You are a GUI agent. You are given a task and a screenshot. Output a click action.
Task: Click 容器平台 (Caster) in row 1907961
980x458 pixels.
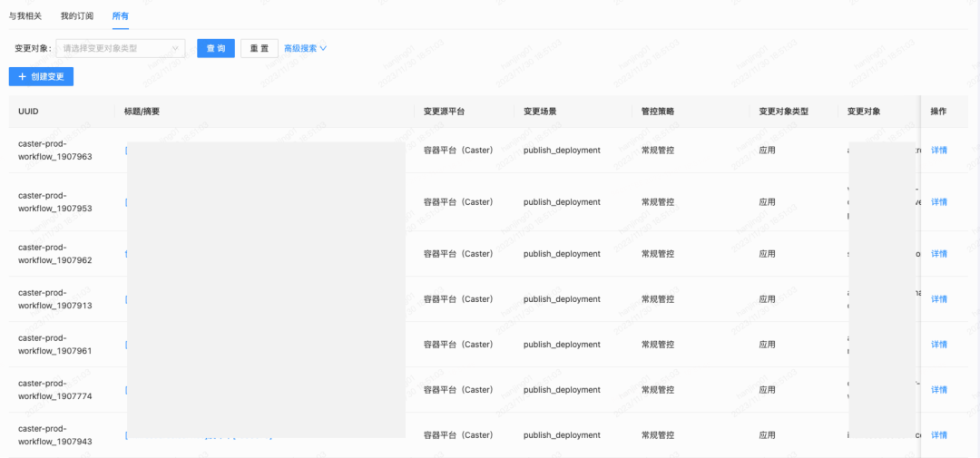(458, 345)
